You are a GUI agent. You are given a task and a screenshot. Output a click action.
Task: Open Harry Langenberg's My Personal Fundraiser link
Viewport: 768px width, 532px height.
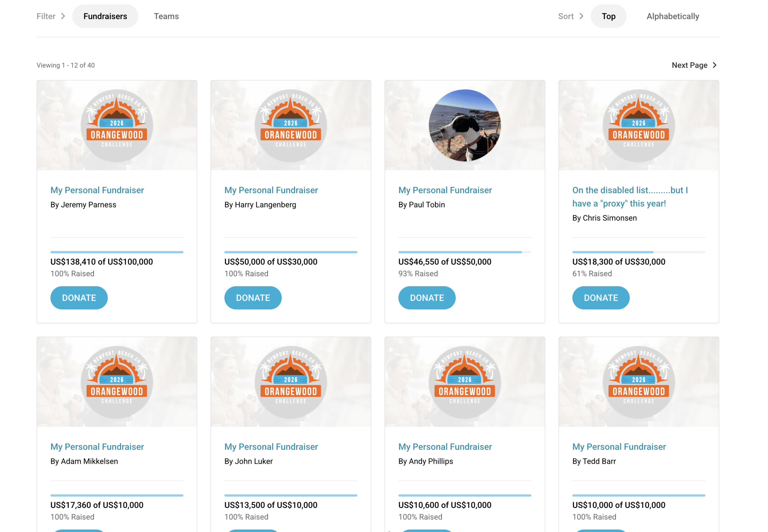click(271, 190)
